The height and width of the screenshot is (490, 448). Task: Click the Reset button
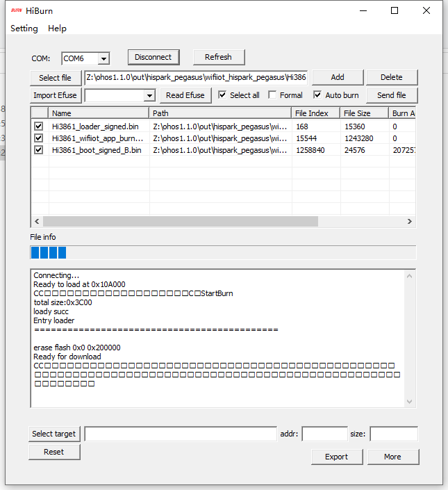pyautogui.click(x=54, y=452)
